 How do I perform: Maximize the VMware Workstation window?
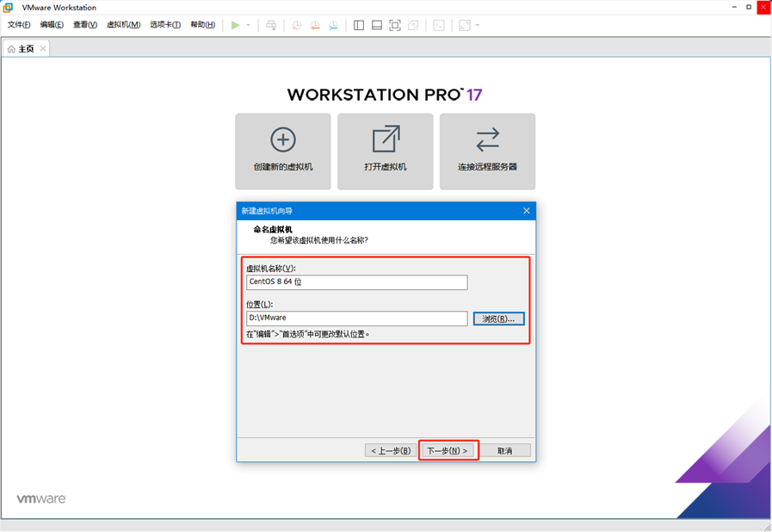coord(749,7)
